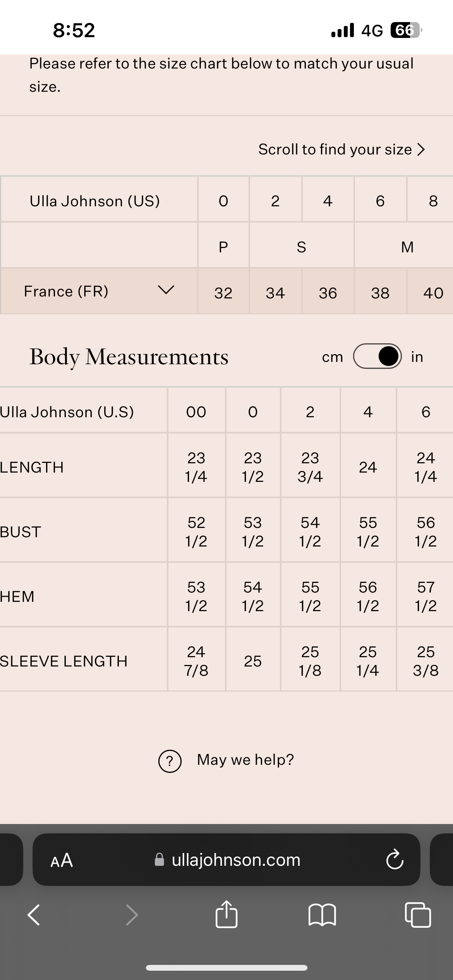This screenshot has height=980, width=453.
Task: Tap the Safari forward arrow
Action: [132, 915]
